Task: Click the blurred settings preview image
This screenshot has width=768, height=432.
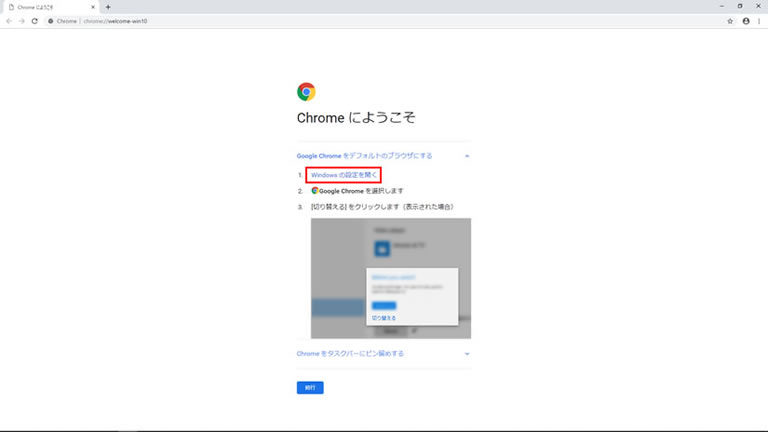Action: pos(391,278)
